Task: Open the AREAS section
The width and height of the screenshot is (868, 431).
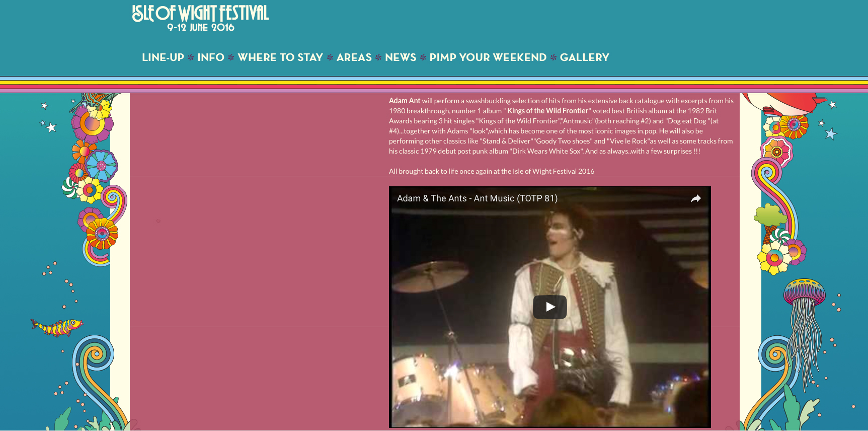Action: 354,57
